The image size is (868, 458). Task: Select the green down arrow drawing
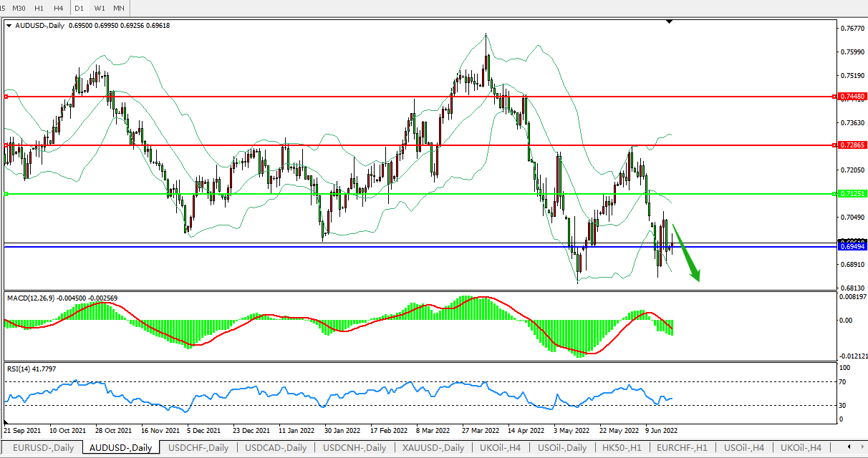click(x=686, y=254)
